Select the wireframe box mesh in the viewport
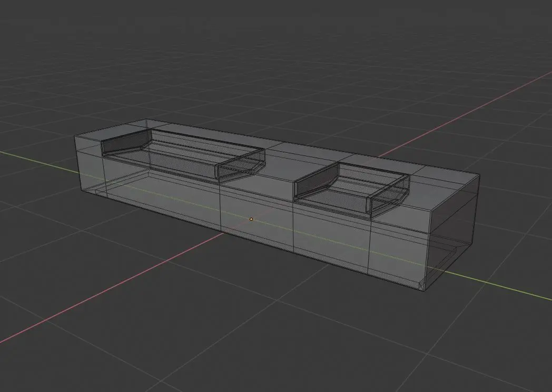The width and height of the screenshot is (552, 392). pyautogui.click(x=278, y=205)
